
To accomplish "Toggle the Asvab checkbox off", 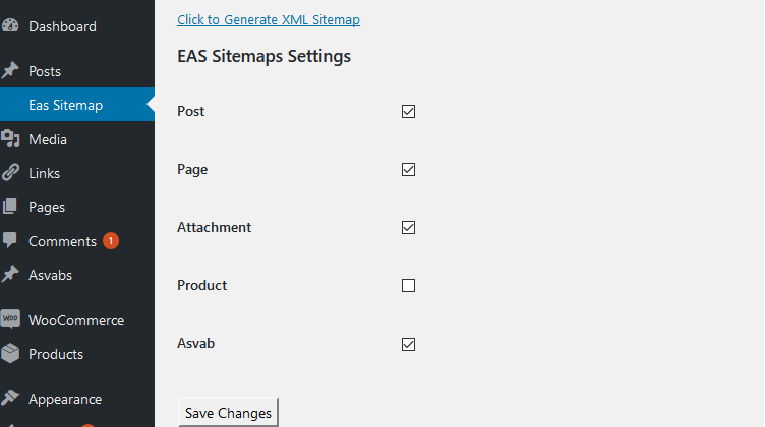I will coord(408,345).
